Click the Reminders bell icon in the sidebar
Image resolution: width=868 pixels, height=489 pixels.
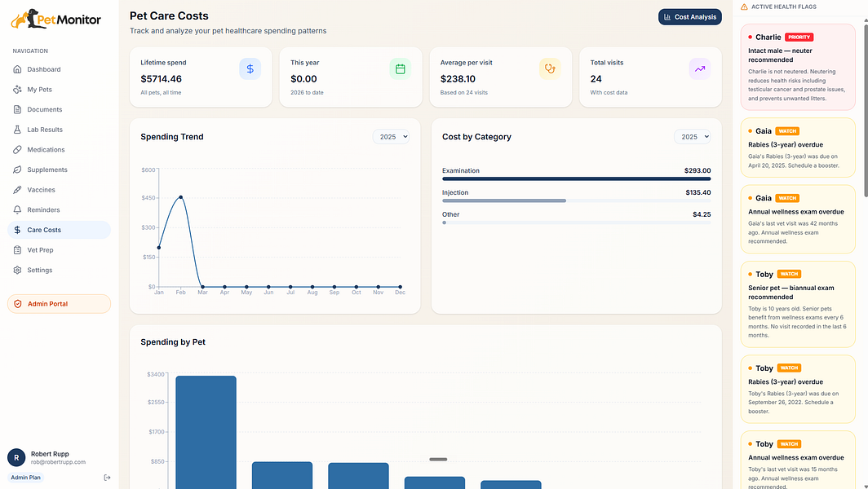17,209
